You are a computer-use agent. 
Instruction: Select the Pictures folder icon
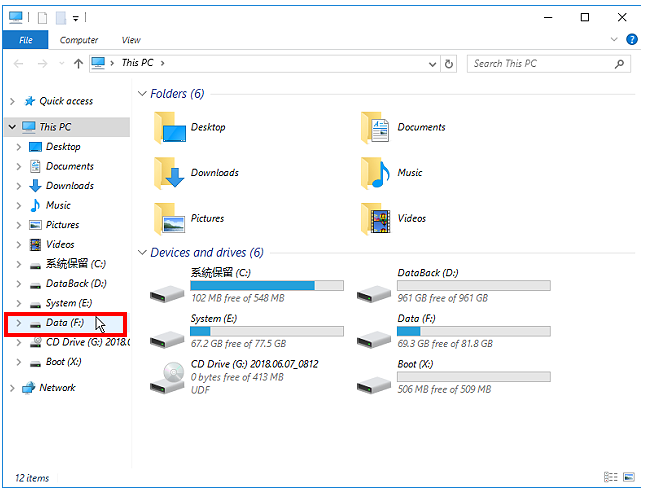[169, 219]
